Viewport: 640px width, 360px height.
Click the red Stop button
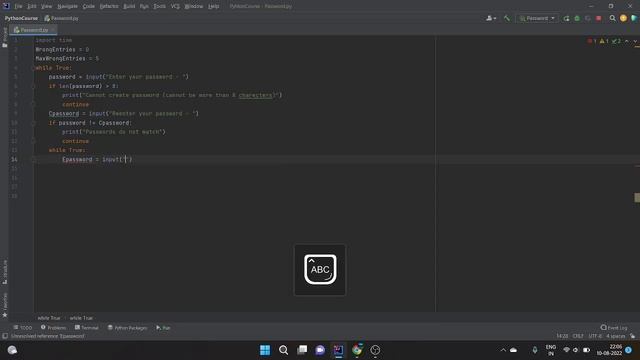pyautogui.click(x=599, y=18)
